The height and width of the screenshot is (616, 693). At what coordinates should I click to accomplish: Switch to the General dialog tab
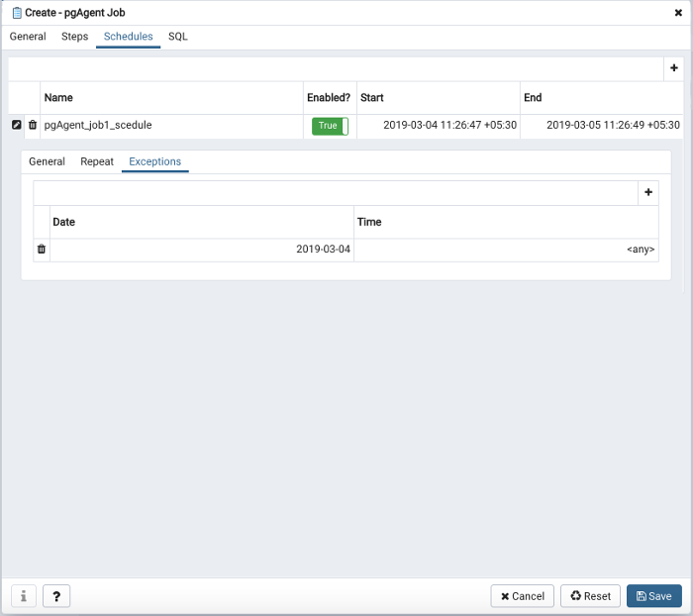[28, 37]
